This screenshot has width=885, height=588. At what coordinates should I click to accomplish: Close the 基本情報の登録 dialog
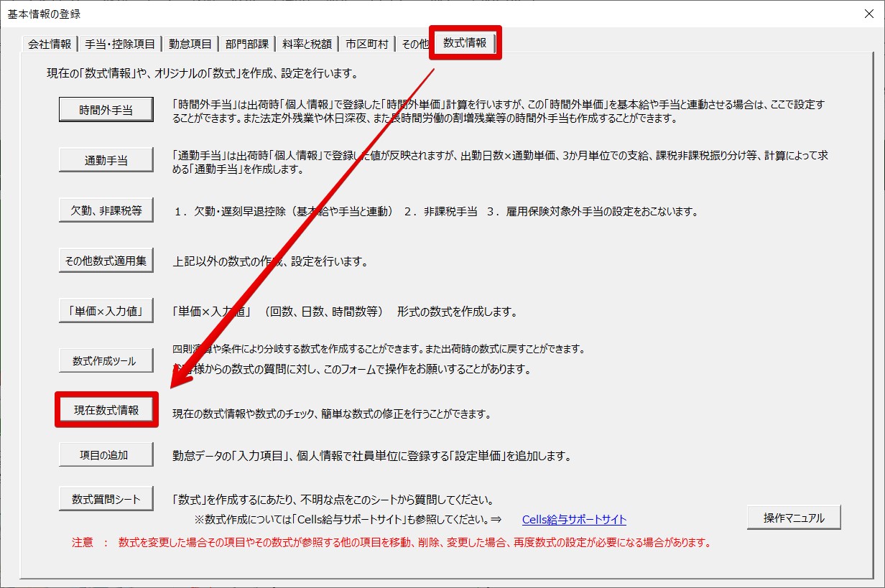[x=868, y=14]
